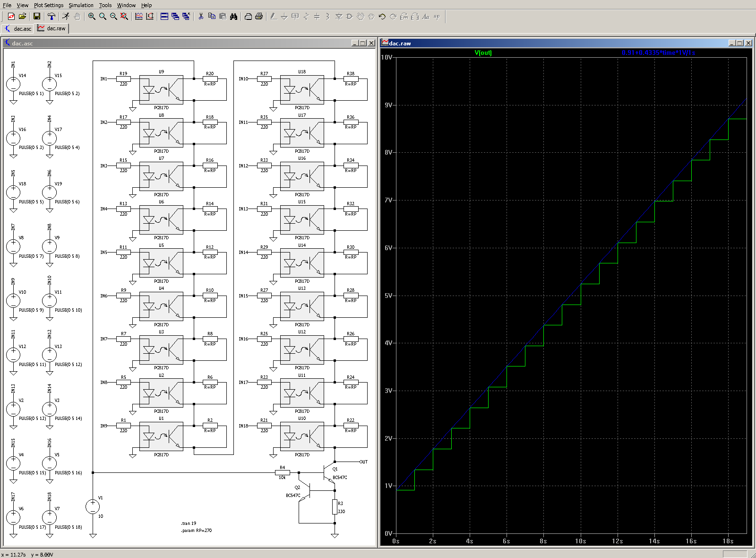The height and width of the screenshot is (558, 756).
Task: Select the Pan magnifier tool
Action: [103, 17]
